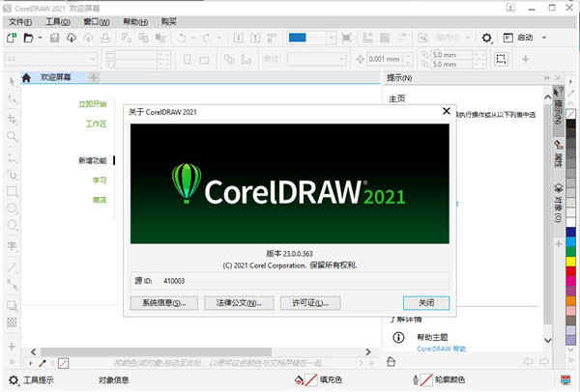
Task: Click the Open folder icon in toolbar
Action: [x=28, y=38]
